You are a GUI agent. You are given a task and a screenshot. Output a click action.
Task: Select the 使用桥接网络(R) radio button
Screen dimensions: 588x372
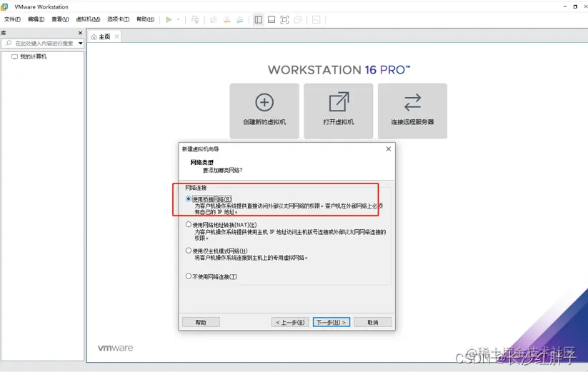point(189,199)
